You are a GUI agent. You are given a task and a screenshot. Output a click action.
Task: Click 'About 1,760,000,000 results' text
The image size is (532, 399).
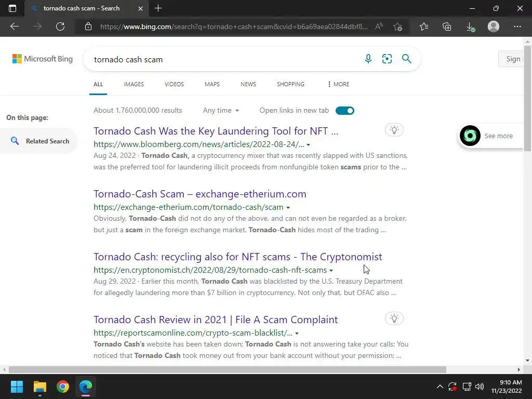point(138,110)
